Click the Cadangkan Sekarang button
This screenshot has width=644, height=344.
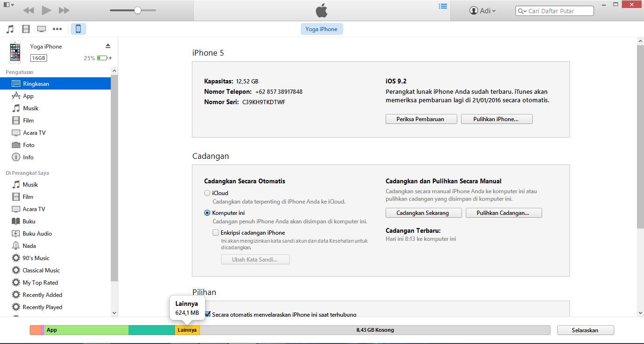(x=423, y=213)
